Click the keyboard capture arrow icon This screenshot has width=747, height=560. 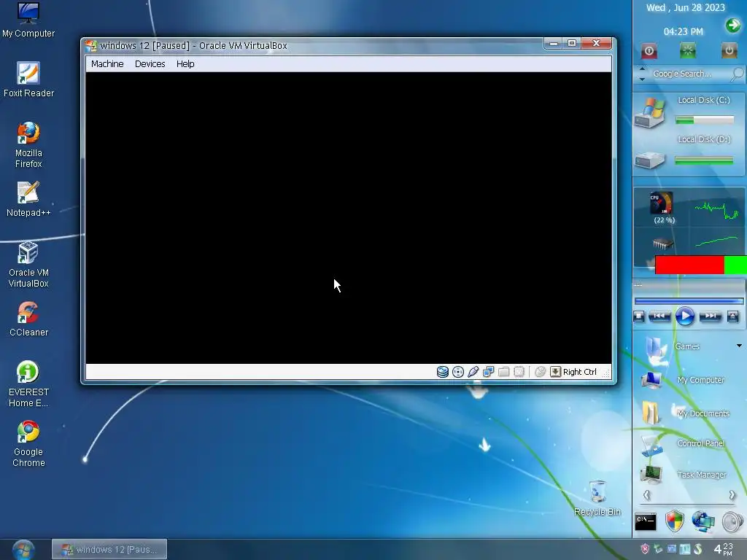pyautogui.click(x=555, y=372)
